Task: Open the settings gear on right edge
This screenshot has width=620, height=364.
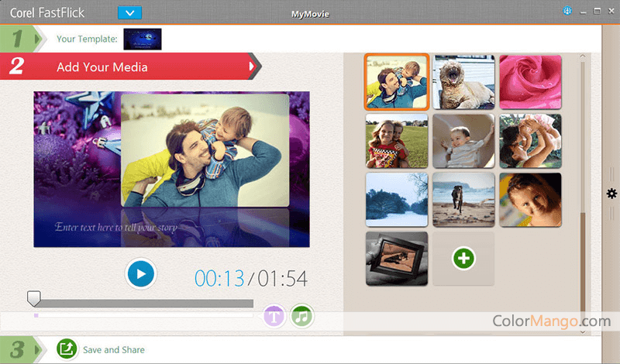Action: point(611,194)
